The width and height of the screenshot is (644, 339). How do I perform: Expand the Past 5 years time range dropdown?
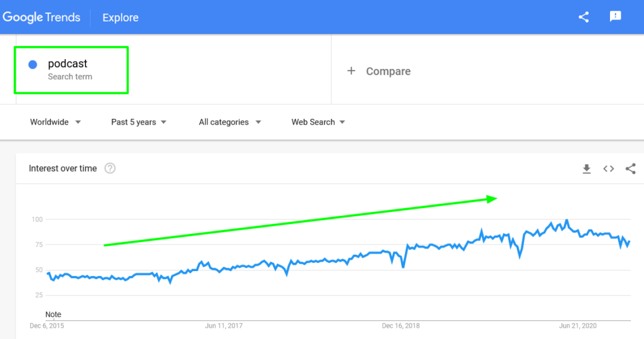pyautogui.click(x=139, y=122)
